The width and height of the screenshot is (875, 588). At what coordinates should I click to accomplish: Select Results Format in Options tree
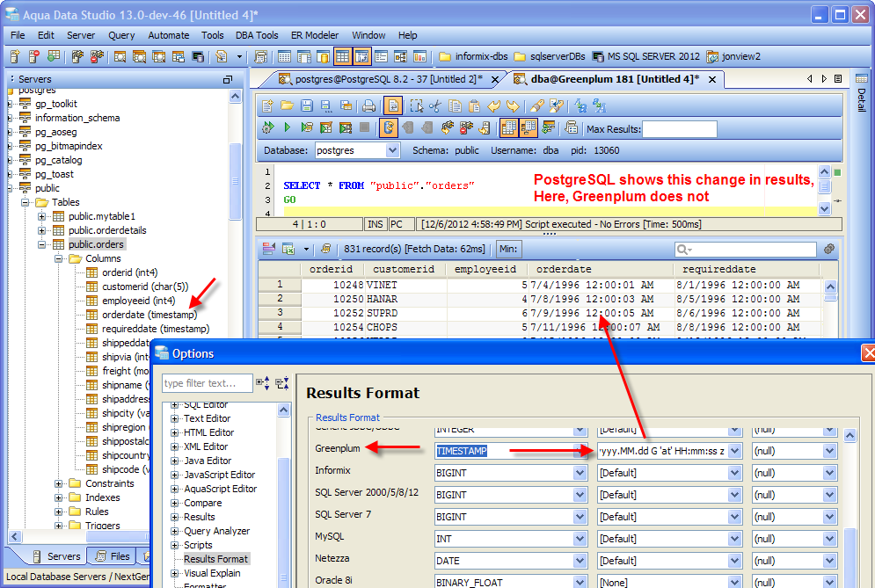215,559
